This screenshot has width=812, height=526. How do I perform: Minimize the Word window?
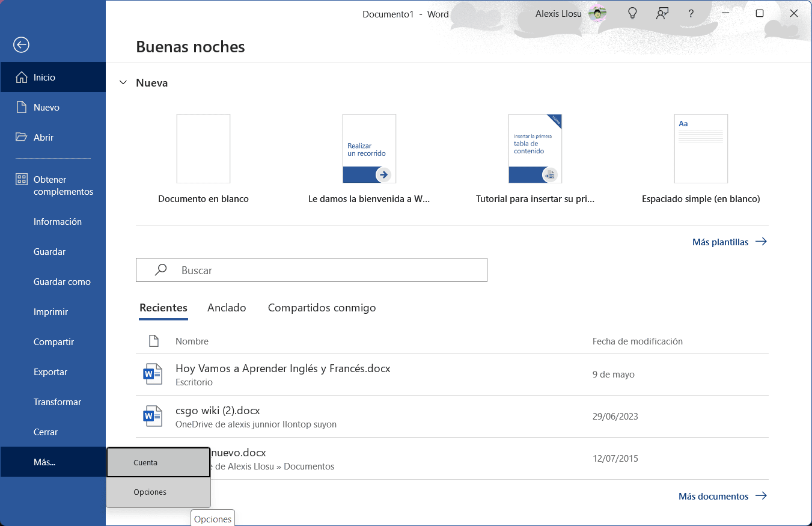(725, 13)
